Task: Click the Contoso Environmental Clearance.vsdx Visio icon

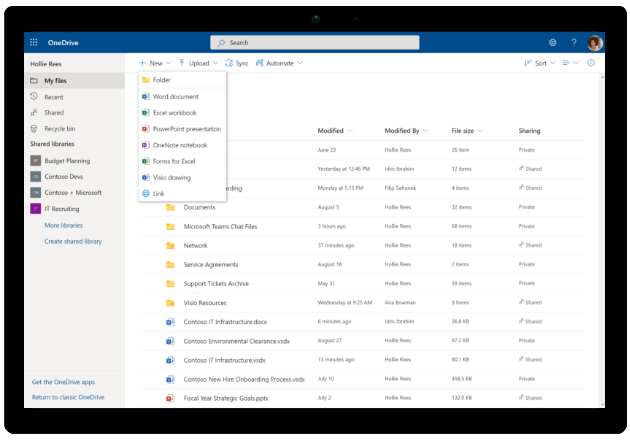Action: [170, 341]
